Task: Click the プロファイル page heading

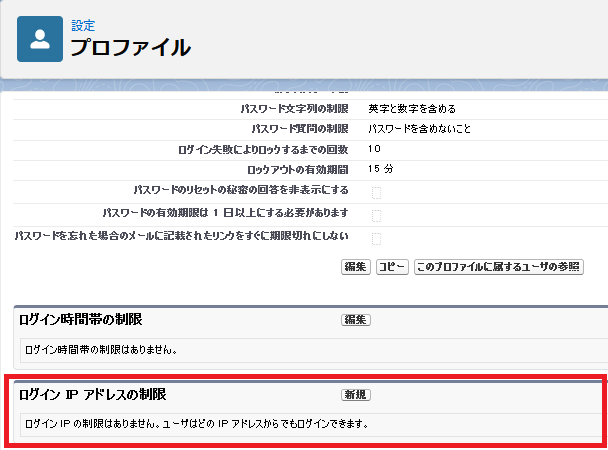Action: [130, 47]
